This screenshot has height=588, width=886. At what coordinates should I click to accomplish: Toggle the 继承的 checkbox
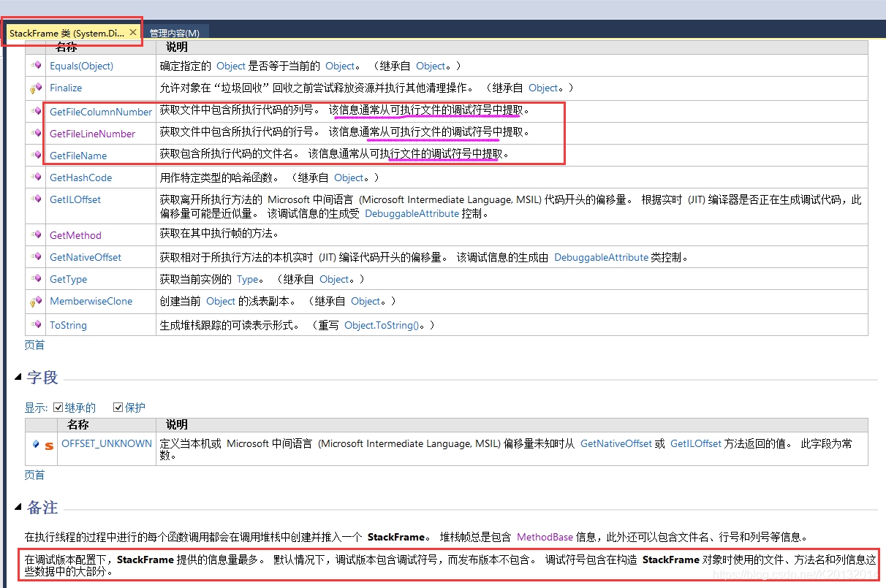coord(58,408)
